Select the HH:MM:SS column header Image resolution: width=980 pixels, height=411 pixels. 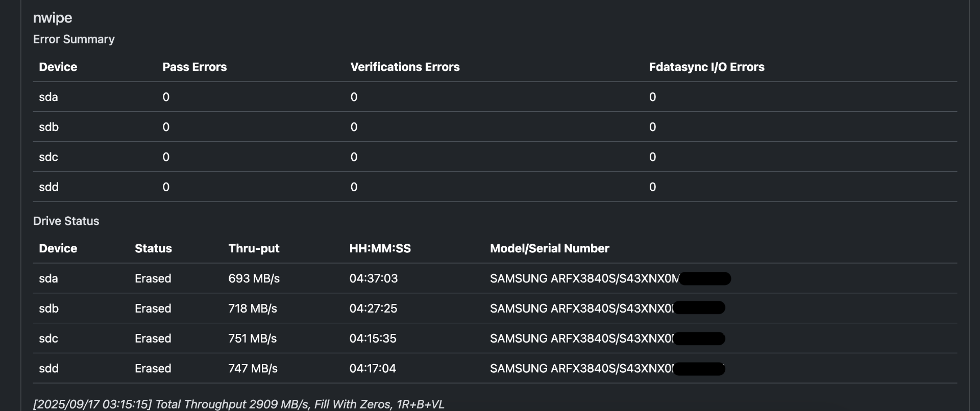pyautogui.click(x=380, y=248)
